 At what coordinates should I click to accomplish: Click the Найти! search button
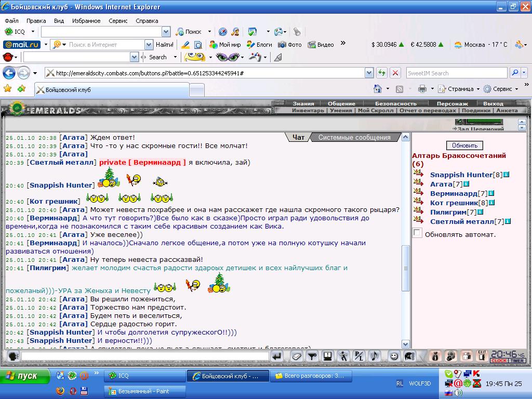tap(165, 45)
